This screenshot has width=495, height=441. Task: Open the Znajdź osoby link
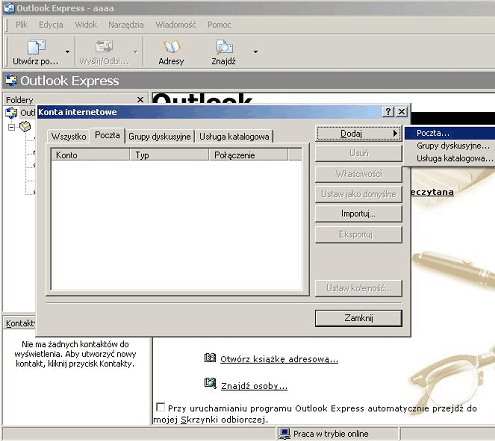click(x=254, y=386)
